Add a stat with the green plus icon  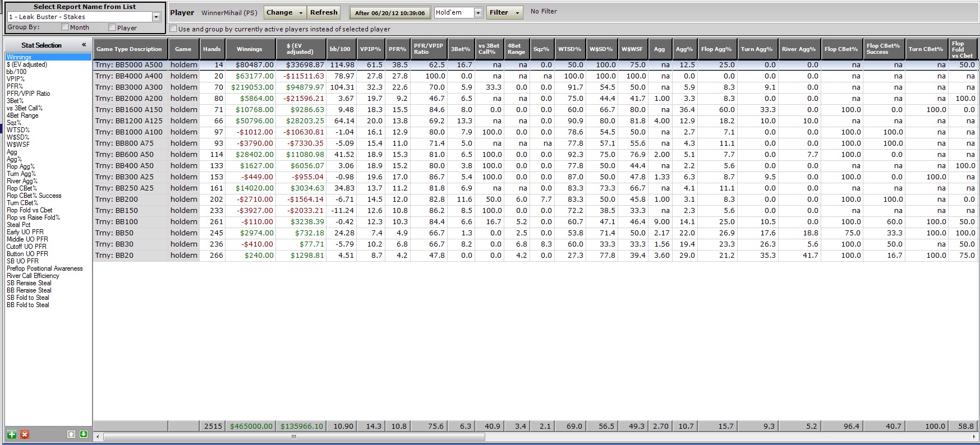11,434
